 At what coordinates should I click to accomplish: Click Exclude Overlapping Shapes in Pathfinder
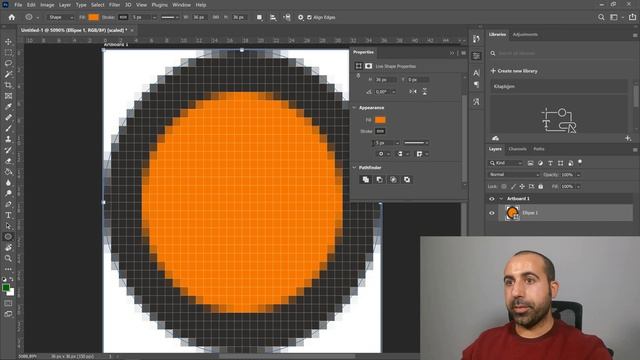[x=407, y=180]
